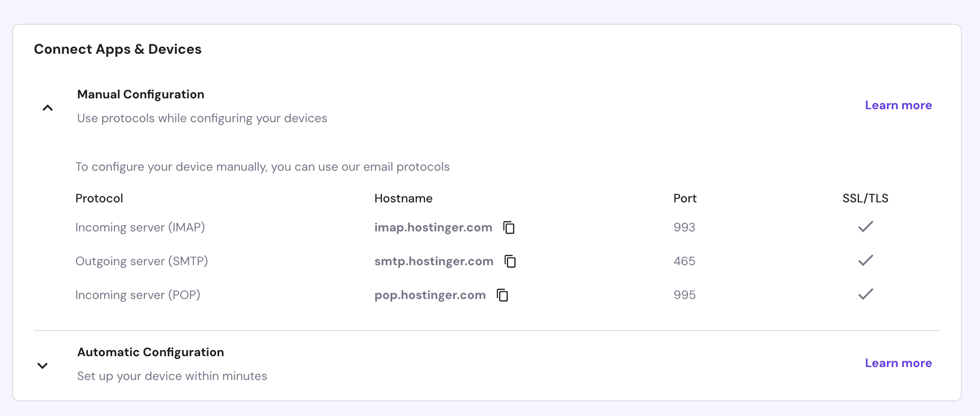Click the Connect Apps & Devices title

(117, 49)
